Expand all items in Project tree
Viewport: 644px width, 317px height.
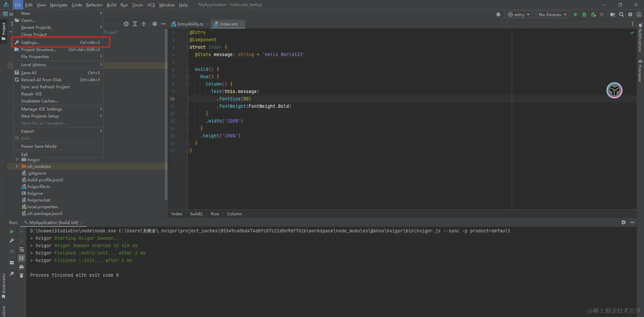(135, 24)
